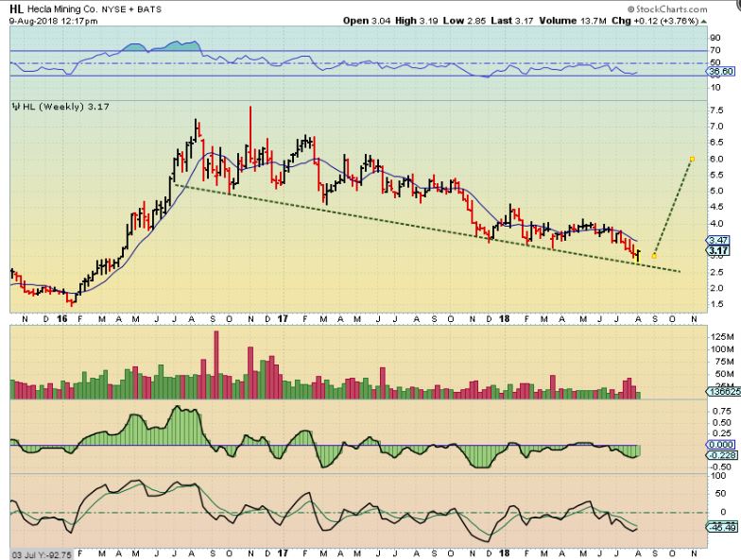Click the 75M volume axis label
The image size is (741, 560).
point(724,362)
